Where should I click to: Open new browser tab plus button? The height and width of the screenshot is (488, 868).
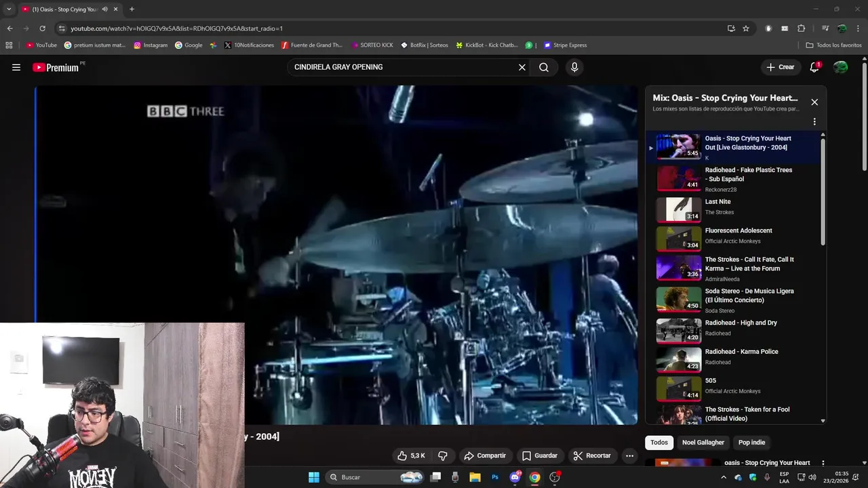click(132, 9)
